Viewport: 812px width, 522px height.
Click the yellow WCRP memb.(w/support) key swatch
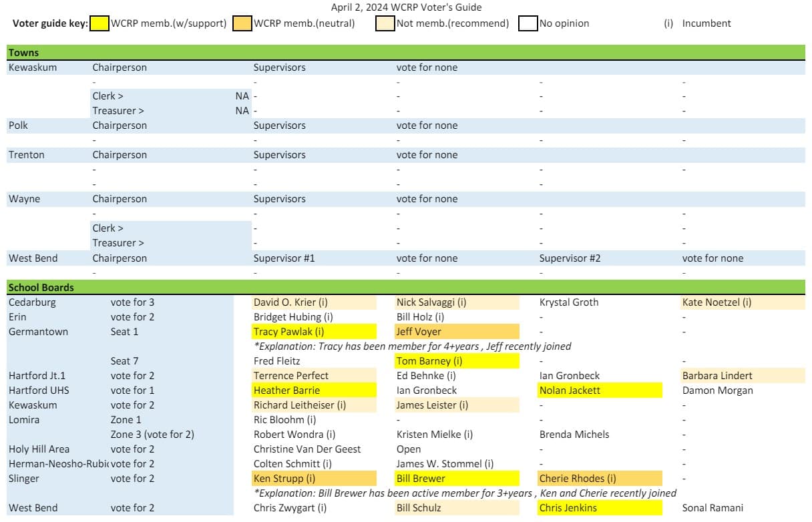pos(99,23)
